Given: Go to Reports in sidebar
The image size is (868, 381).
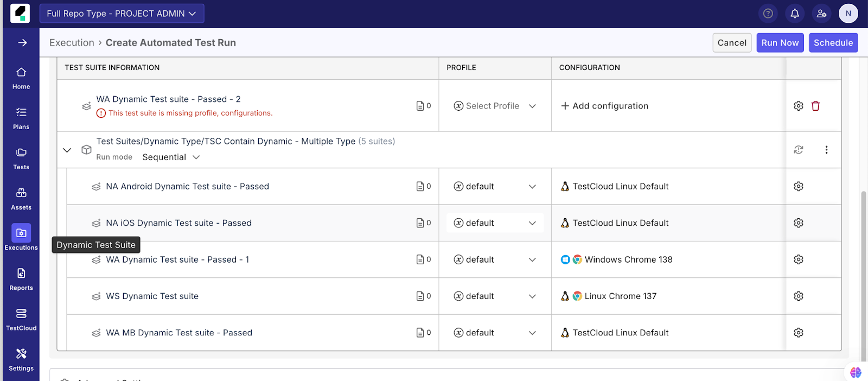Looking at the screenshot, I should (x=21, y=279).
